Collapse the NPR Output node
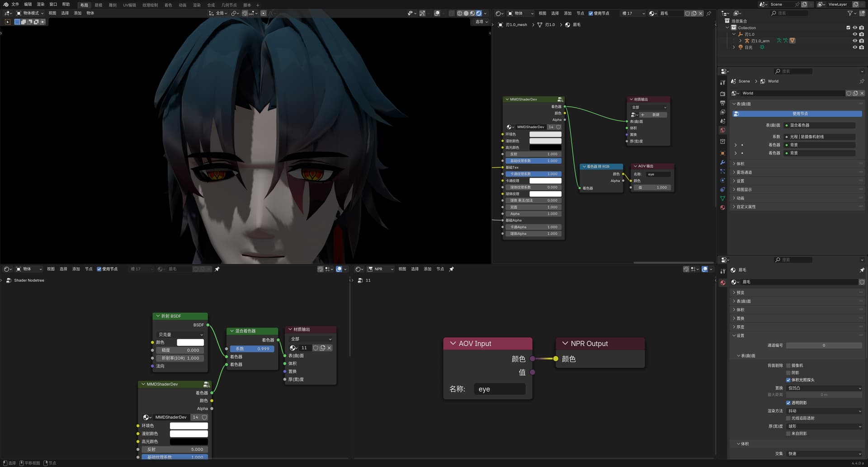The width and height of the screenshot is (868, 467). pyautogui.click(x=565, y=344)
